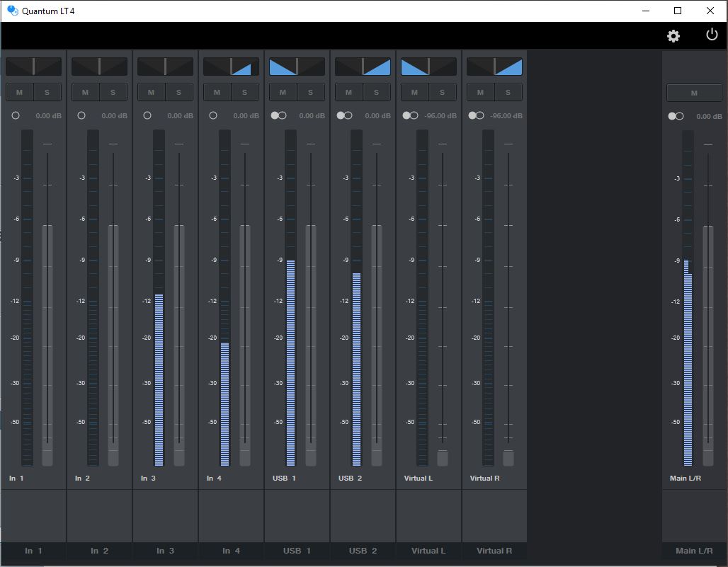The image size is (728, 567).
Task: Click the Main L/R 0.00 dB value
Action: [x=709, y=117]
